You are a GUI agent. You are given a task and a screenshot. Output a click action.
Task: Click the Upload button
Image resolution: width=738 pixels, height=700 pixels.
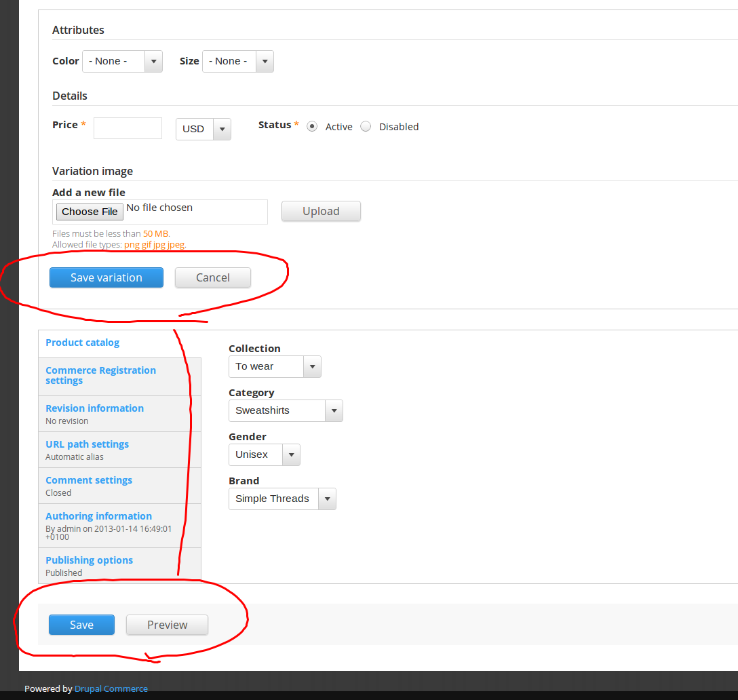pyautogui.click(x=321, y=211)
